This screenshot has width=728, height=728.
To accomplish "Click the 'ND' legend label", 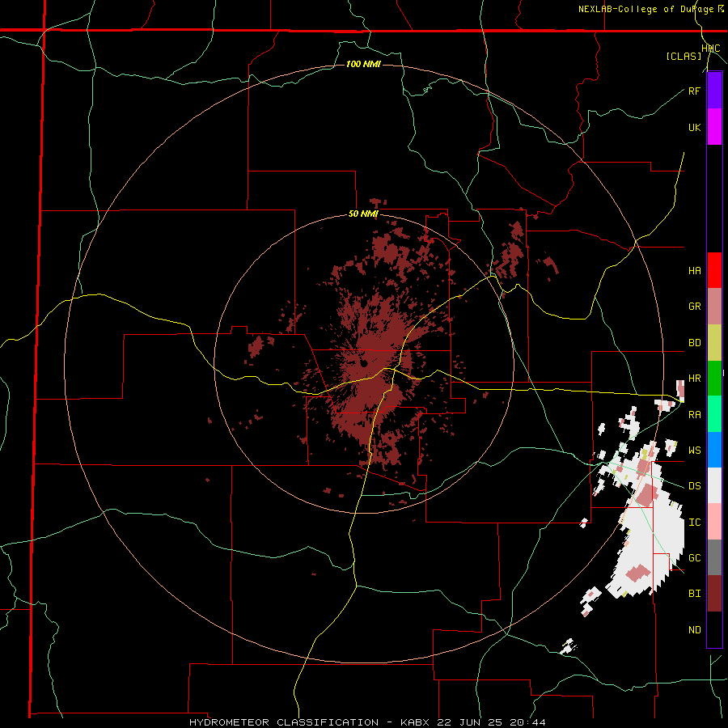I will click(x=694, y=630).
